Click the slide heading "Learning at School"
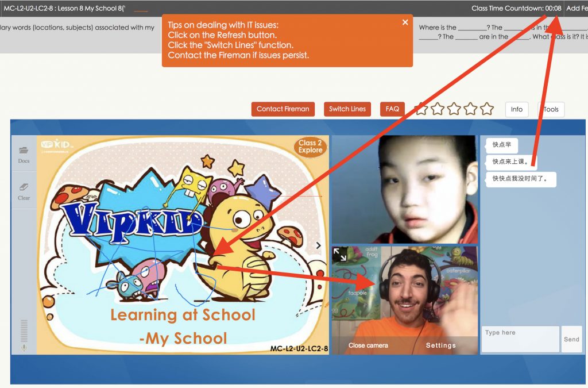588x388 pixels. point(183,315)
